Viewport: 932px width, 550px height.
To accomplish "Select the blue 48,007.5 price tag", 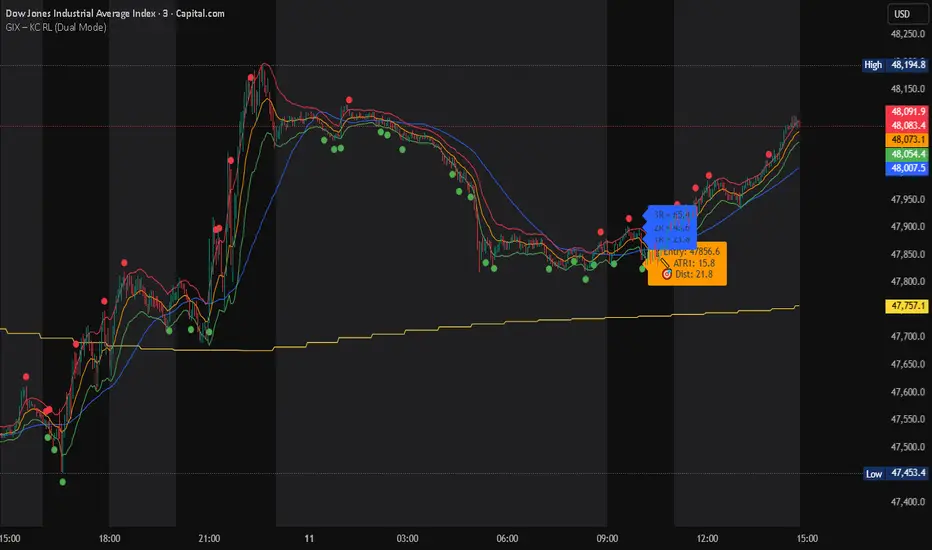I will (x=907, y=168).
